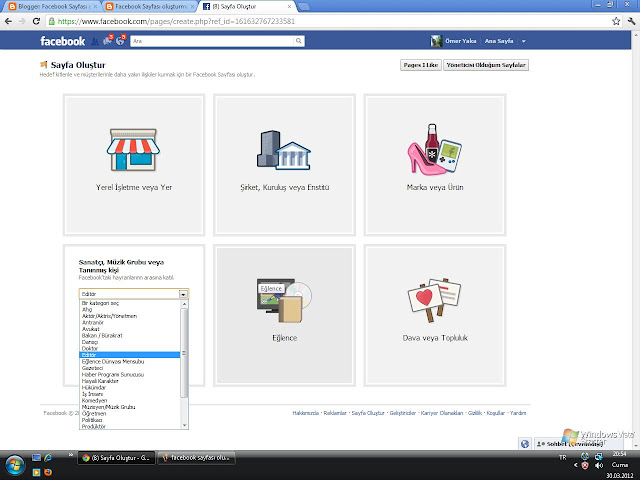Select the (8) Sayfa Oluştur tab
The image size is (640, 480).
(247, 7)
